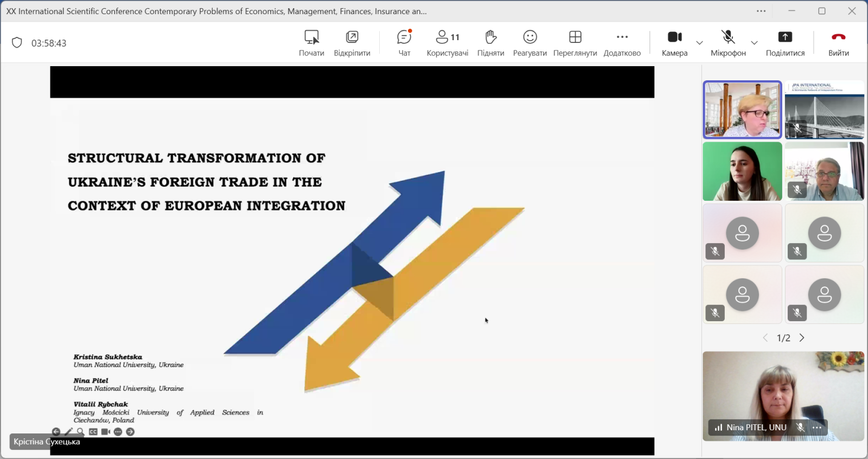Click the magnifier zoom icon in slide toolbar
The width and height of the screenshot is (868, 459).
pos(81,432)
